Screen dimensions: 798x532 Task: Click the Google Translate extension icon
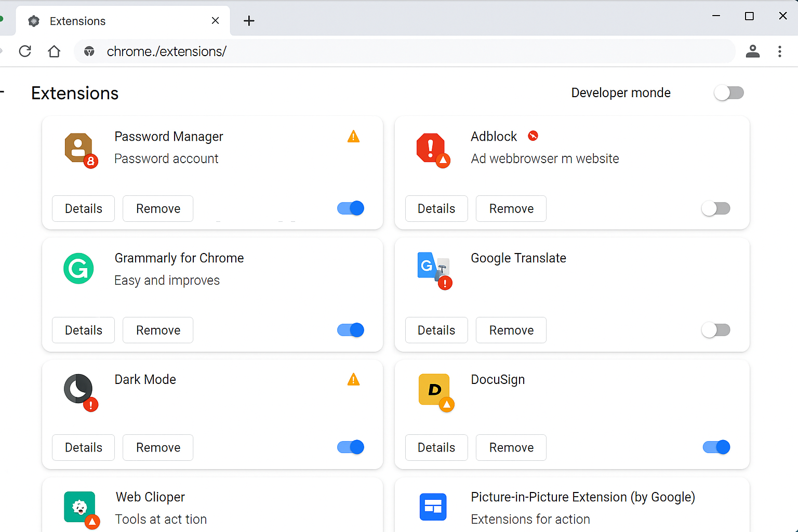pos(431,268)
